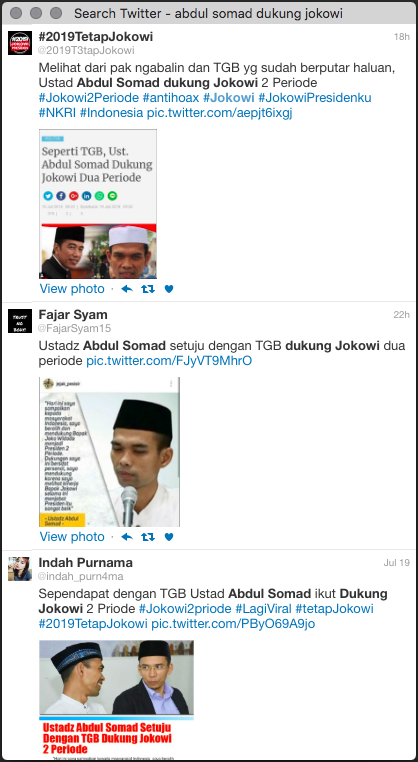
Task: Open the #Jokowi2Periode hashtag link
Action: (x=89, y=98)
